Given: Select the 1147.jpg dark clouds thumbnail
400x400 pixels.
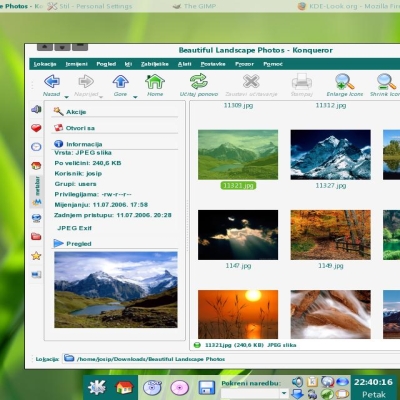Looking at the screenshot, I should pos(238,235).
